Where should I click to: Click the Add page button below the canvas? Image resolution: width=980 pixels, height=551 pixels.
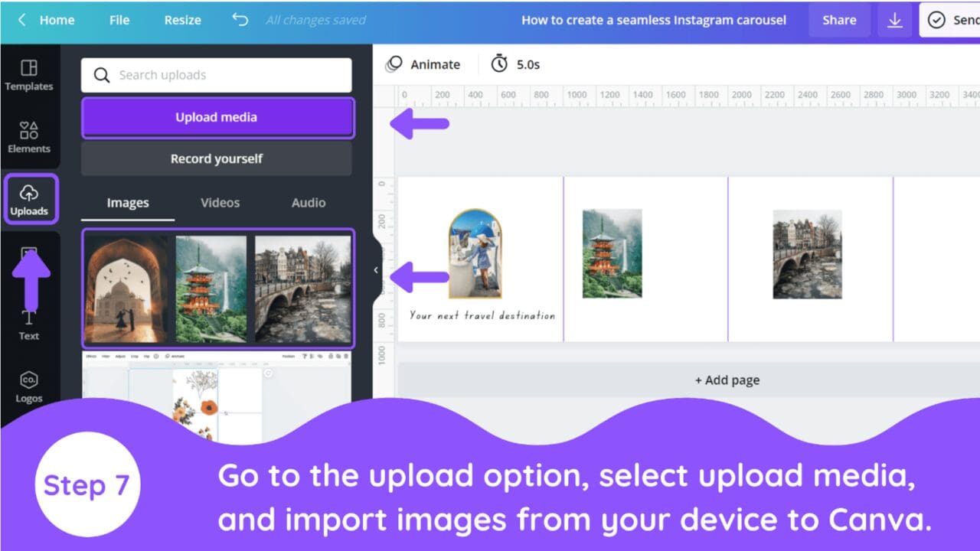pos(727,380)
